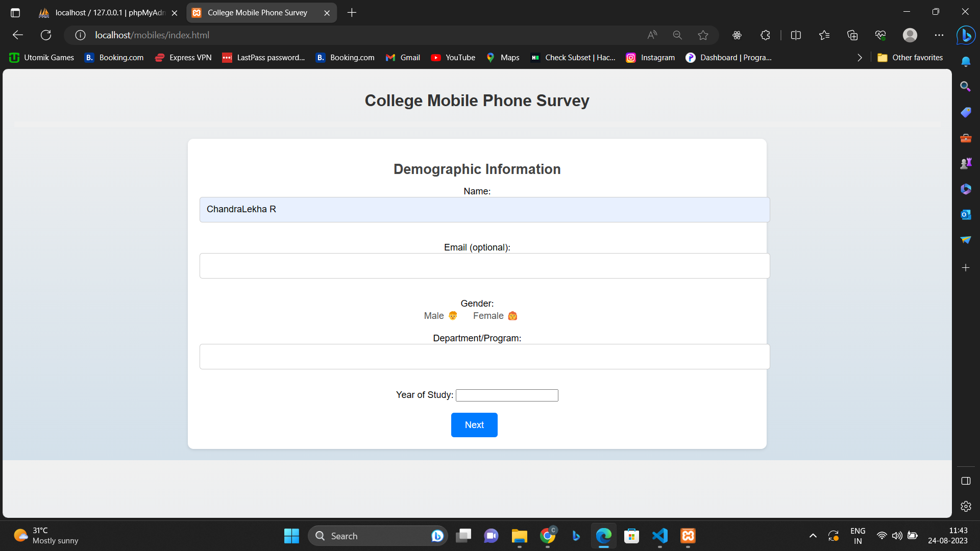Image resolution: width=980 pixels, height=551 pixels.
Task: Open Outlook from the Edge sidebar
Action: coord(966,214)
